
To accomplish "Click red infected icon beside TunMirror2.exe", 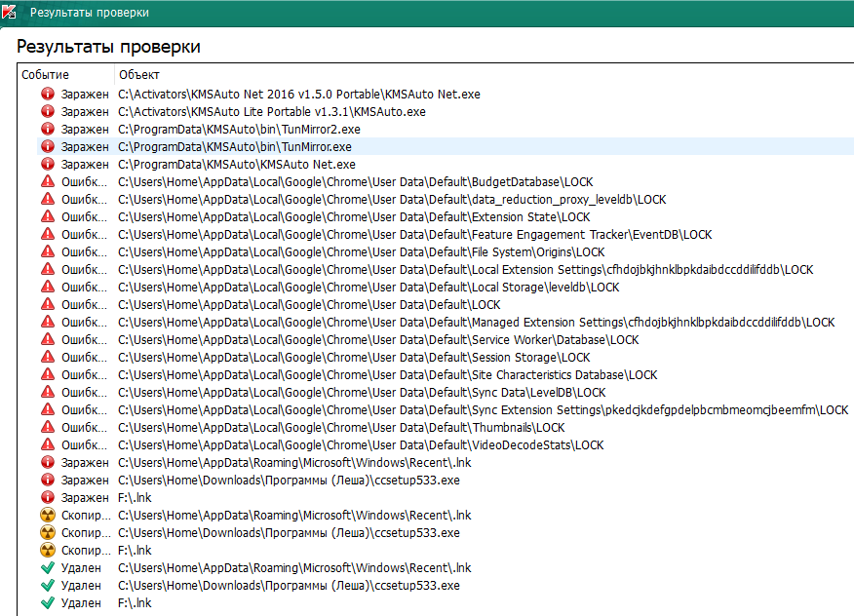I will [47, 130].
